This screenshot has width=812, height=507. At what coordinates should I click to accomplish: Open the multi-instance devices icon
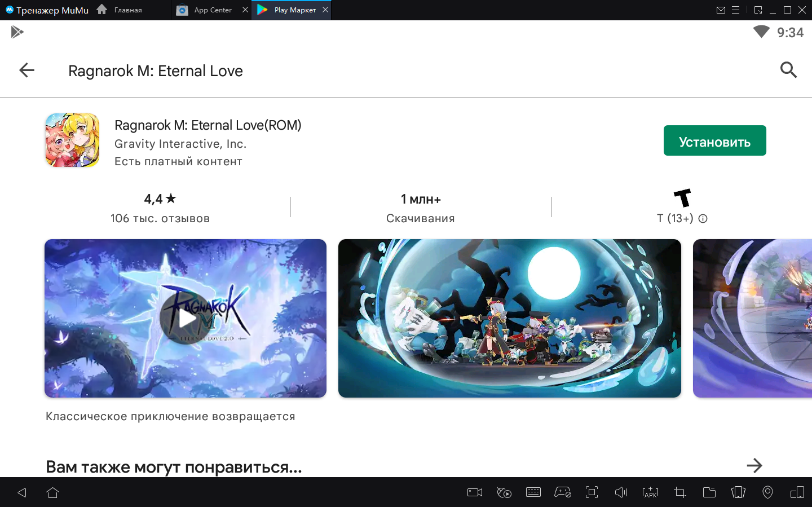pos(797,492)
